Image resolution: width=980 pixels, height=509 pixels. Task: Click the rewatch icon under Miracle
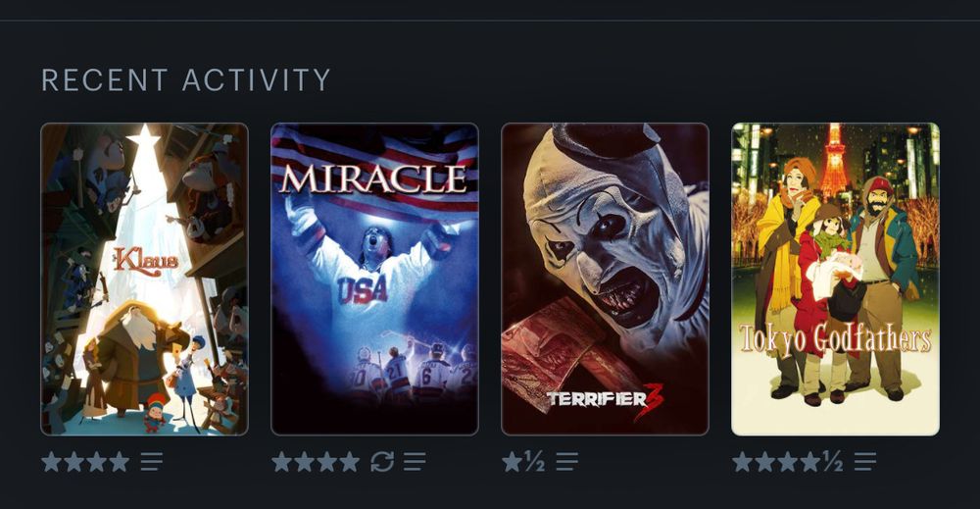(382, 462)
